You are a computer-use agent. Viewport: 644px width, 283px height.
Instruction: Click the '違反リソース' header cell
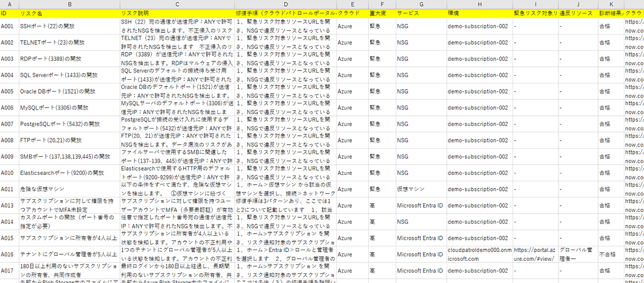(x=579, y=13)
